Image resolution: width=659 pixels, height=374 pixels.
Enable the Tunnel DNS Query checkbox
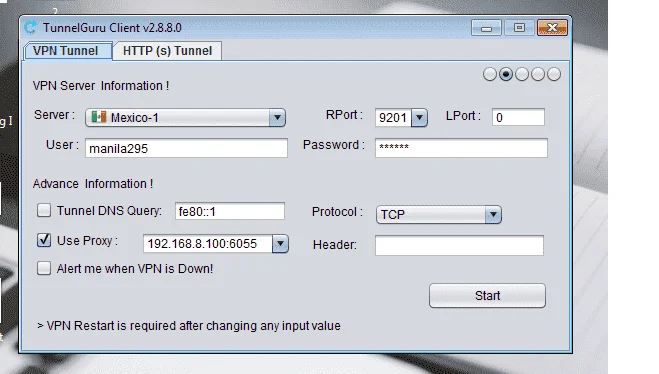[44, 210]
